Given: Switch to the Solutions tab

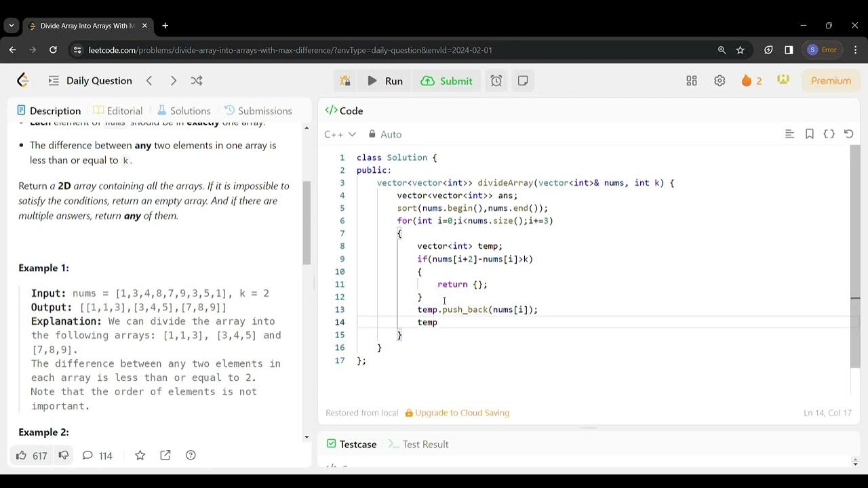Looking at the screenshot, I should pyautogui.click(x=184, y=110).
